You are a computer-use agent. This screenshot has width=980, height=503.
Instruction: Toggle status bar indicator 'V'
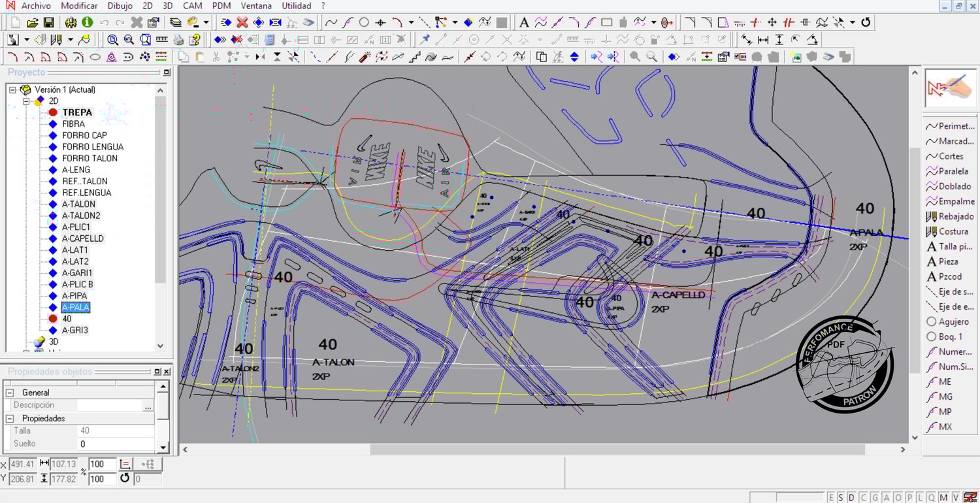click(x=955, y=498)
